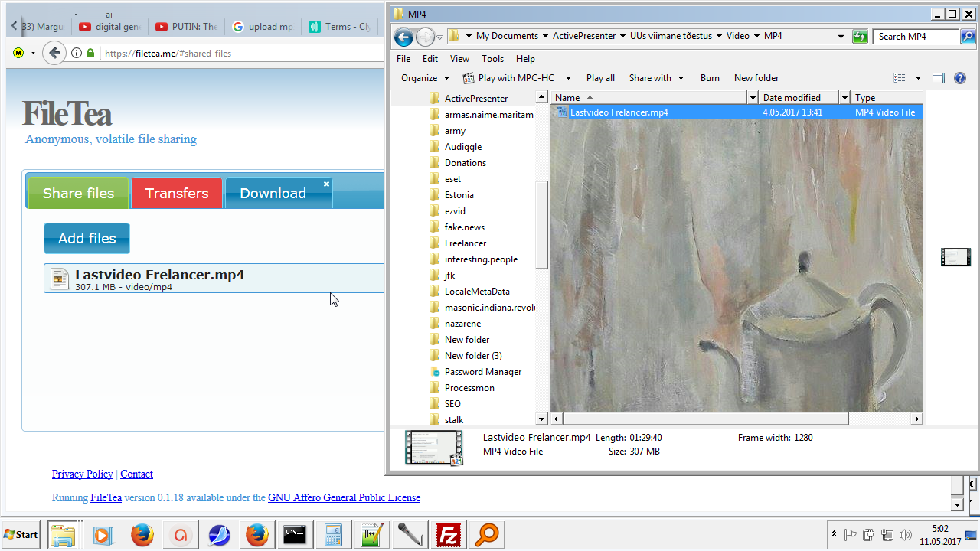Click the Password Manager folder icon in tree
This screenshot has width=980, height=551.
point(435,372)
